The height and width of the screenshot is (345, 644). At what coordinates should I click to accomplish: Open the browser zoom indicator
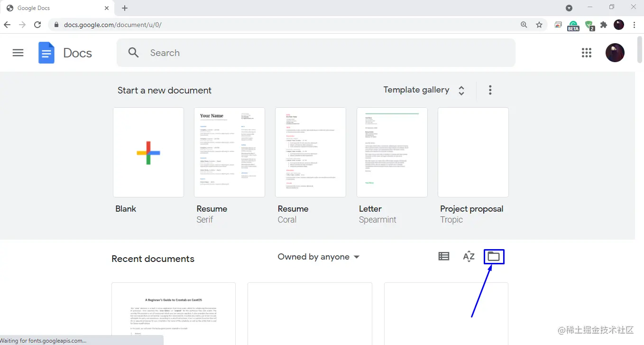[x=524, y=25]
